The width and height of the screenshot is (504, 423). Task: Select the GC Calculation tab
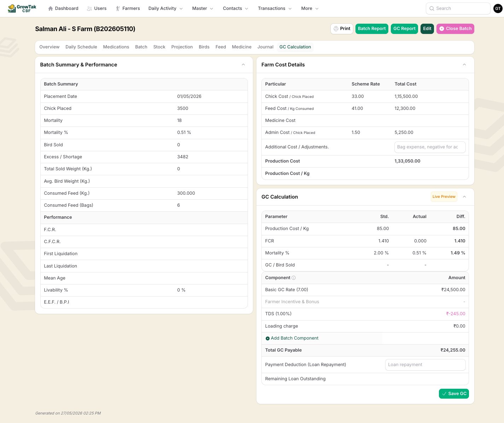295,47
